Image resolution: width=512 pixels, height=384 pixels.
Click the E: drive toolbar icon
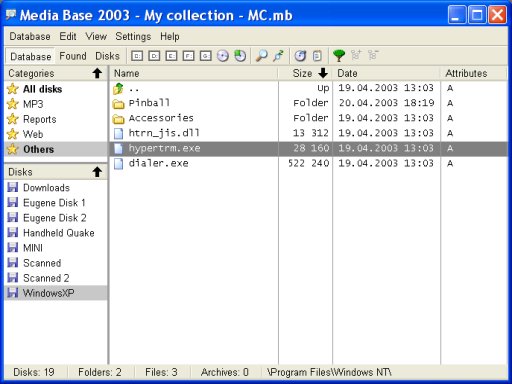pyautogui.click(x=171, y=56)
